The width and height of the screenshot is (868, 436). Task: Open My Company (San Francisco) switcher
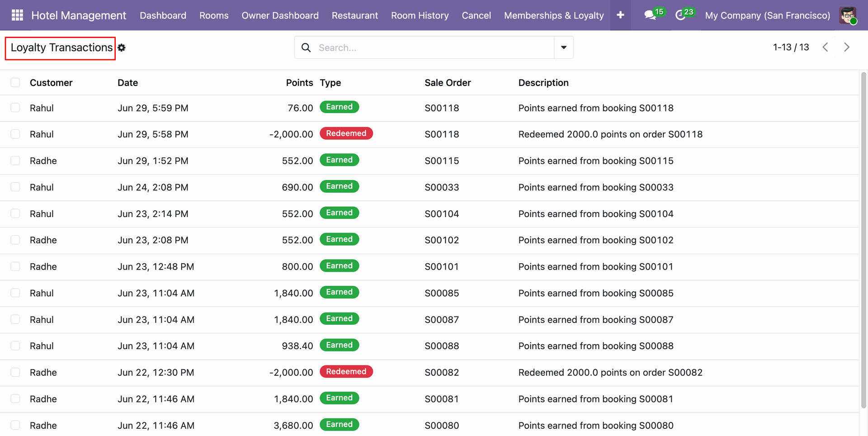pos(768,15)
